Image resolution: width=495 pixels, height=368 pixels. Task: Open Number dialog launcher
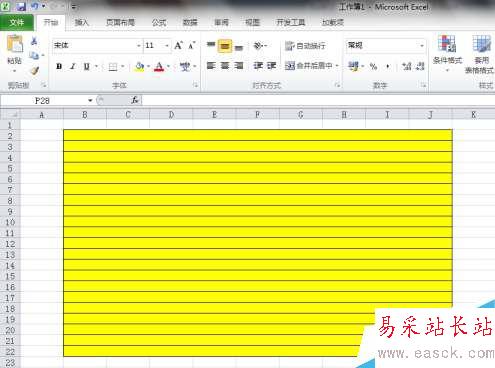pos(423,85)
